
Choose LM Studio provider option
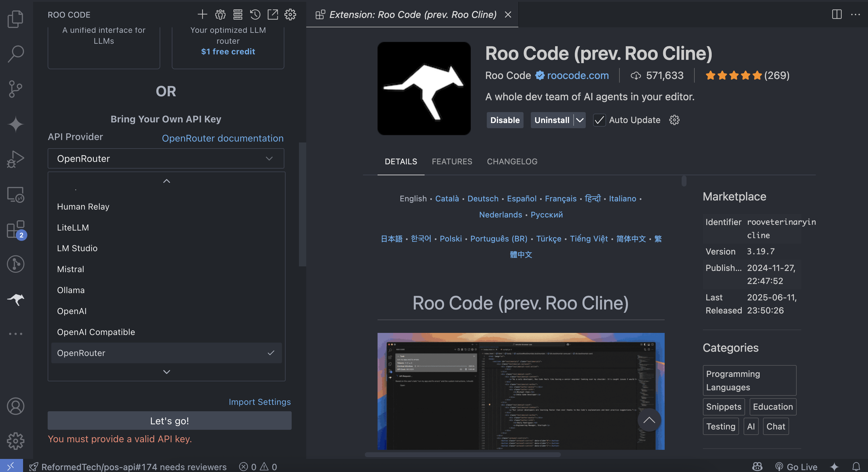point(166,248)
